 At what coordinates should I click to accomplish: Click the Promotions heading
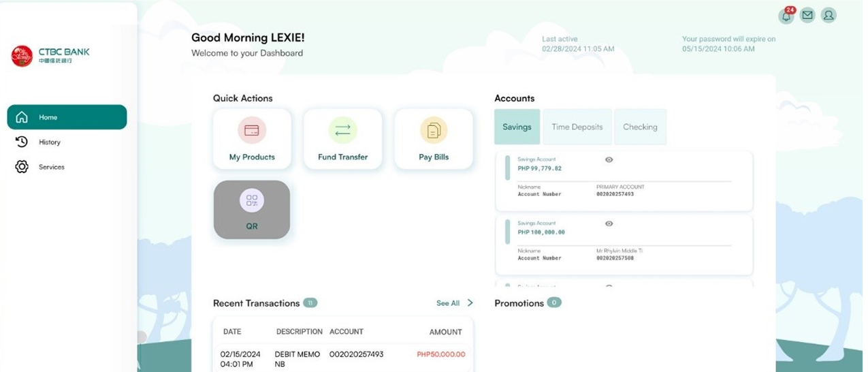pyautogui.click(x=519, y=303)
